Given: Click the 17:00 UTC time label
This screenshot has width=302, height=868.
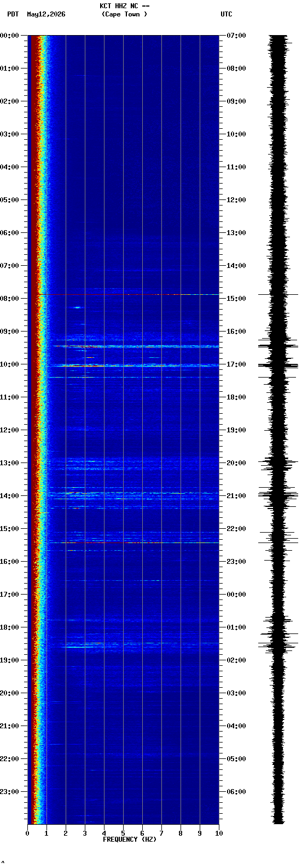Looking at the screenshot, I should pos(236,364).
